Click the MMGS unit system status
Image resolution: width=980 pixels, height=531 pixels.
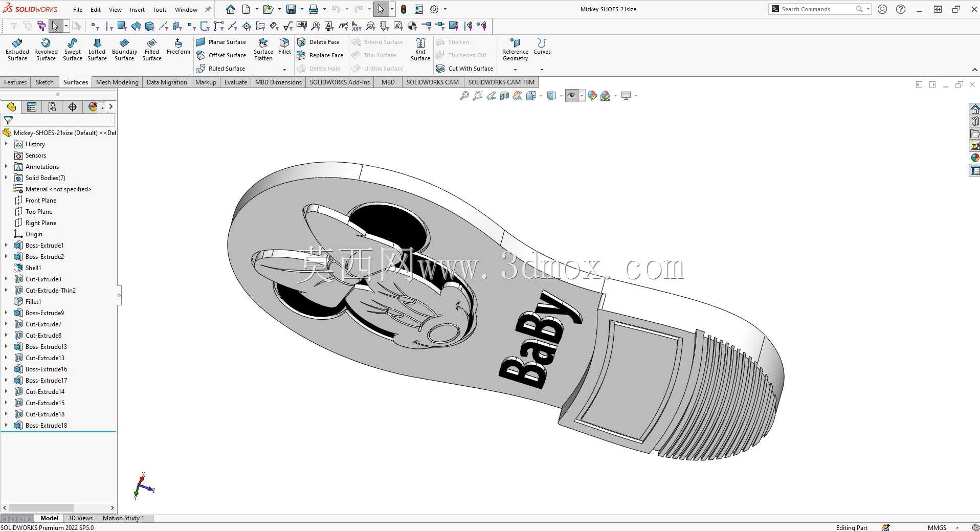(x=937, y=527)
